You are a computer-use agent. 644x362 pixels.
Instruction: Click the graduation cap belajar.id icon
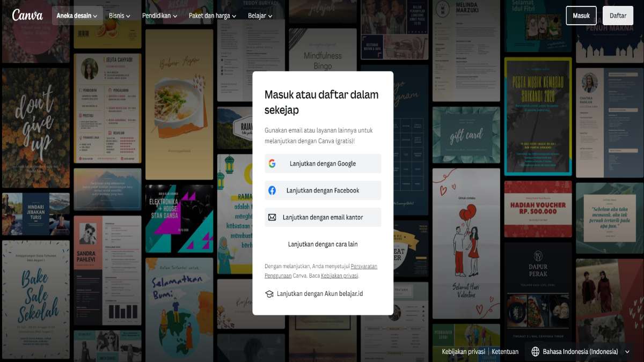pos(269,294)
